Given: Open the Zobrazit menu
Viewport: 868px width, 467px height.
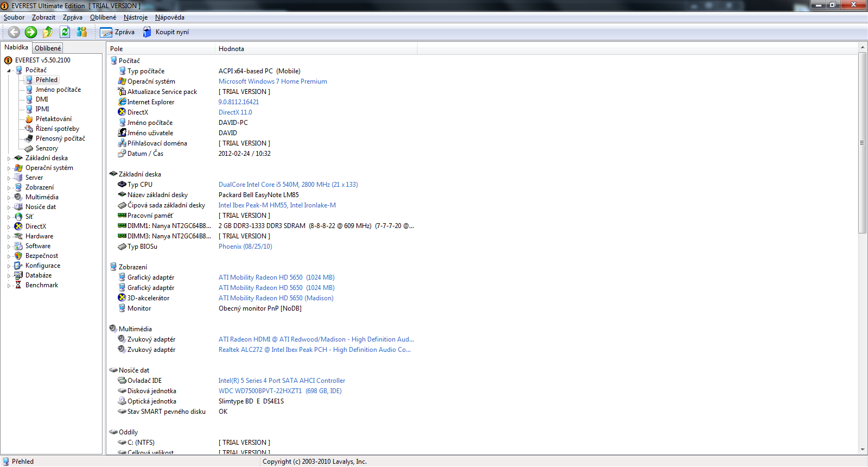Looking at the screenshot, I should tap(43, 17).
